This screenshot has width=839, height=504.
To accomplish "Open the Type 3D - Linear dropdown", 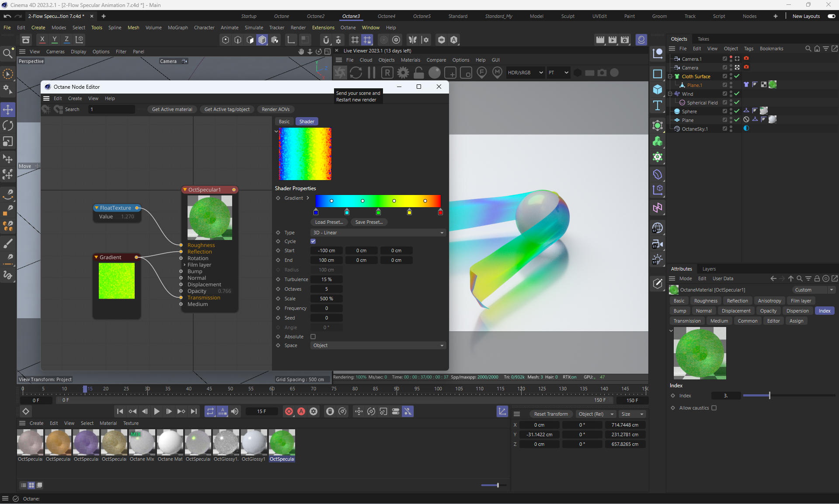I will click(378, 233).
